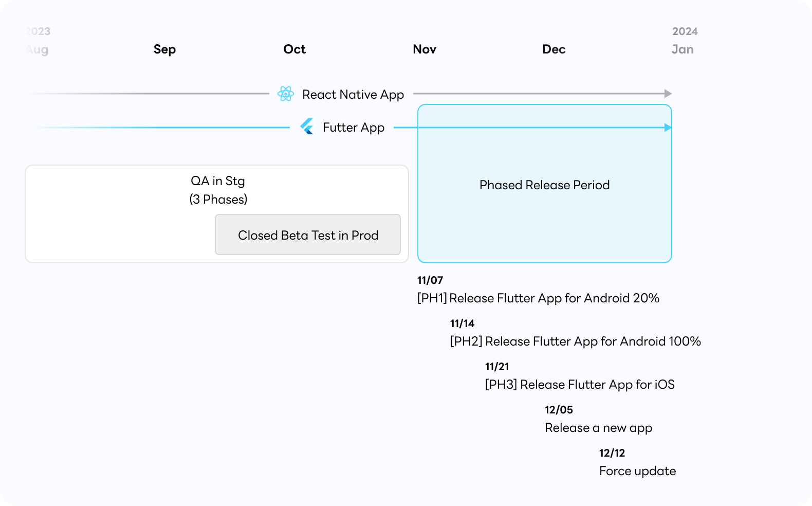Click the PH2 Android 100% release entry

[576, 333]
